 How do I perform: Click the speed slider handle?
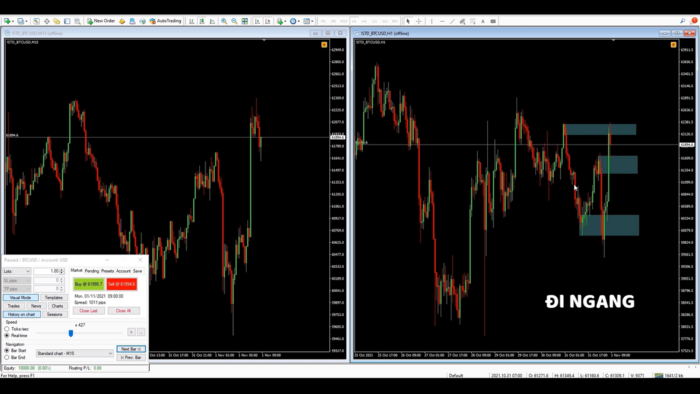[x=71, y=333]
